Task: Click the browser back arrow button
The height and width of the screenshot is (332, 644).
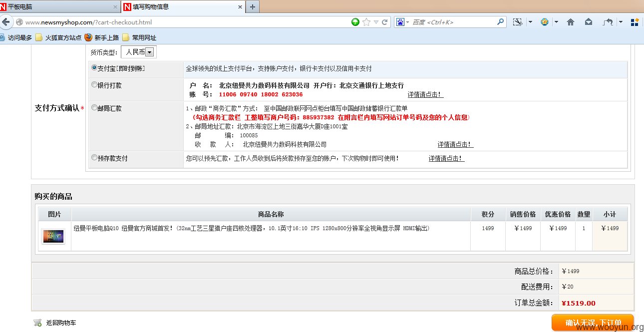Action: pos(6,22)
